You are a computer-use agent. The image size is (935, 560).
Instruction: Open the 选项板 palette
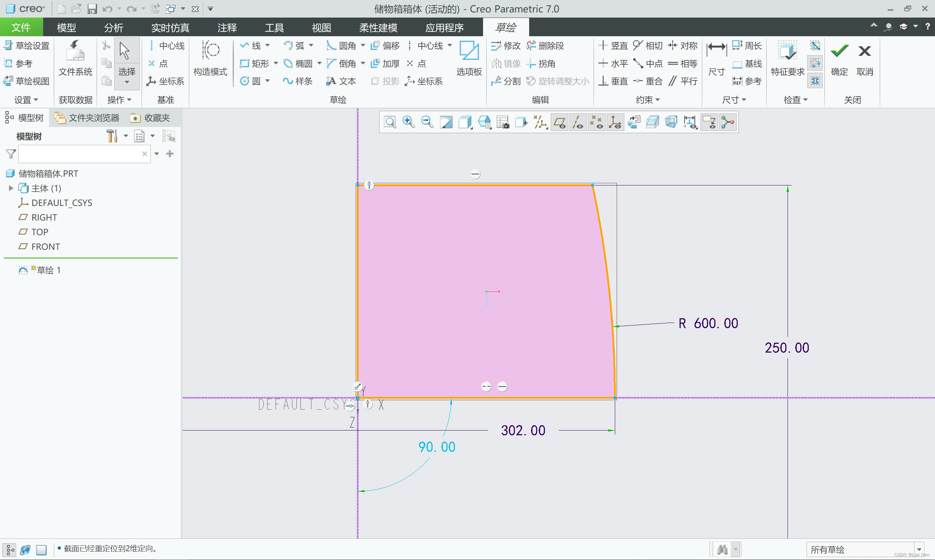click(469, 59)
